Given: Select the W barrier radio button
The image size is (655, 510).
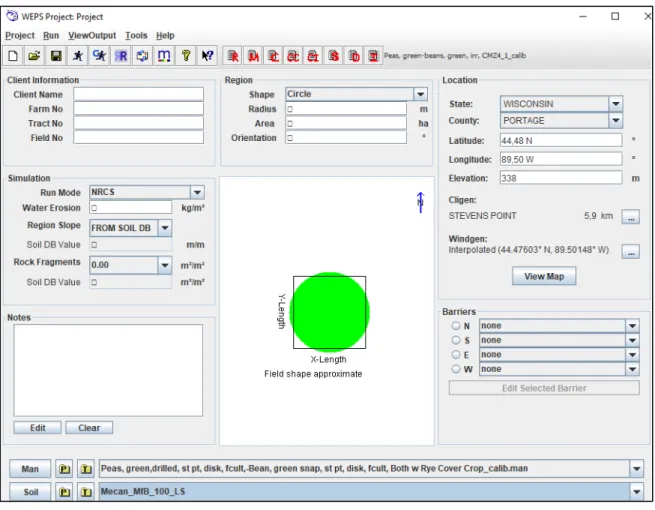Looking at the screenshot, I should click(456, 369).
